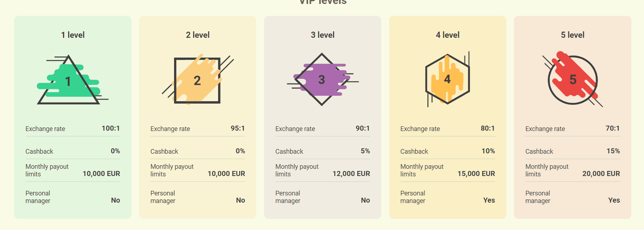
Task: Click the 20,000 EUR payout limit
Action: click(x=601, y=174)
